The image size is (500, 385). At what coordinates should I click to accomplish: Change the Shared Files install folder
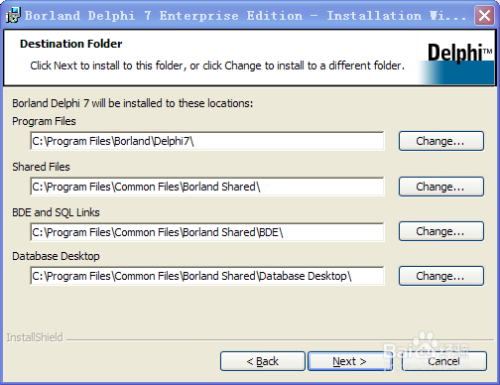[x=441, y=187]
